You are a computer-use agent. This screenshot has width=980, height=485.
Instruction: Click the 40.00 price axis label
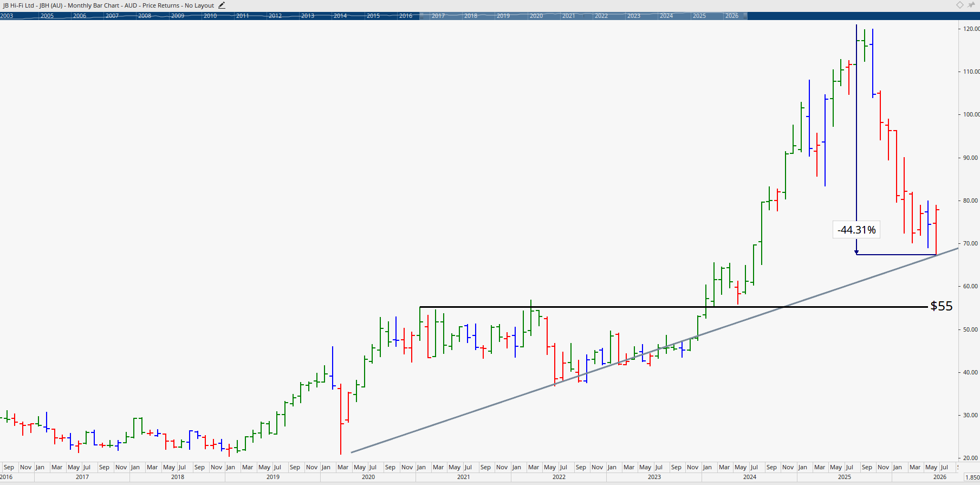pyautogui.click(x=971, y=372)
